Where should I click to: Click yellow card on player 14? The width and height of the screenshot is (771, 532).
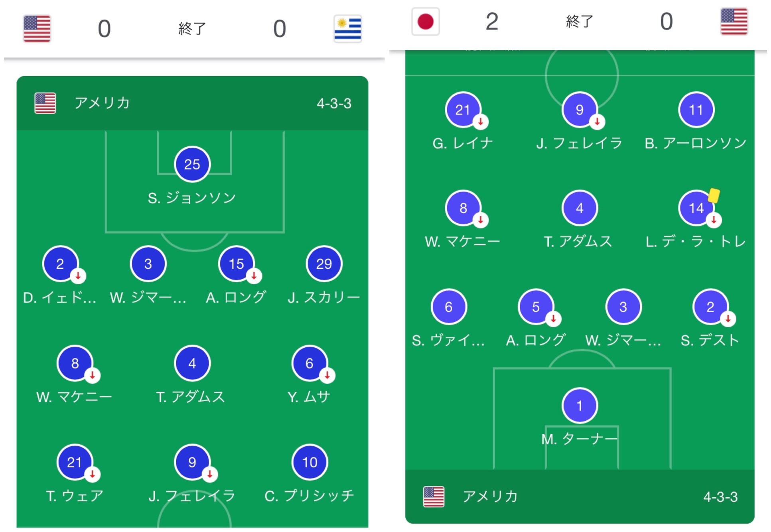click(x=714, y=196)
